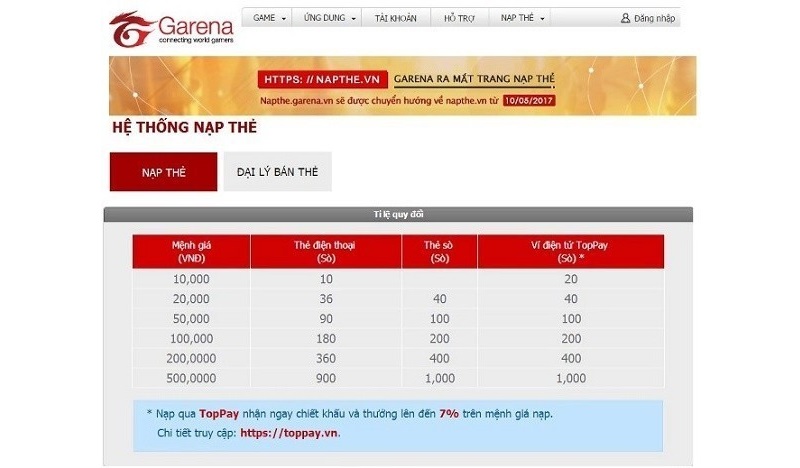
Task: Click the Mệnh giá (VNĐ) column header
Action: coord(191,252)
